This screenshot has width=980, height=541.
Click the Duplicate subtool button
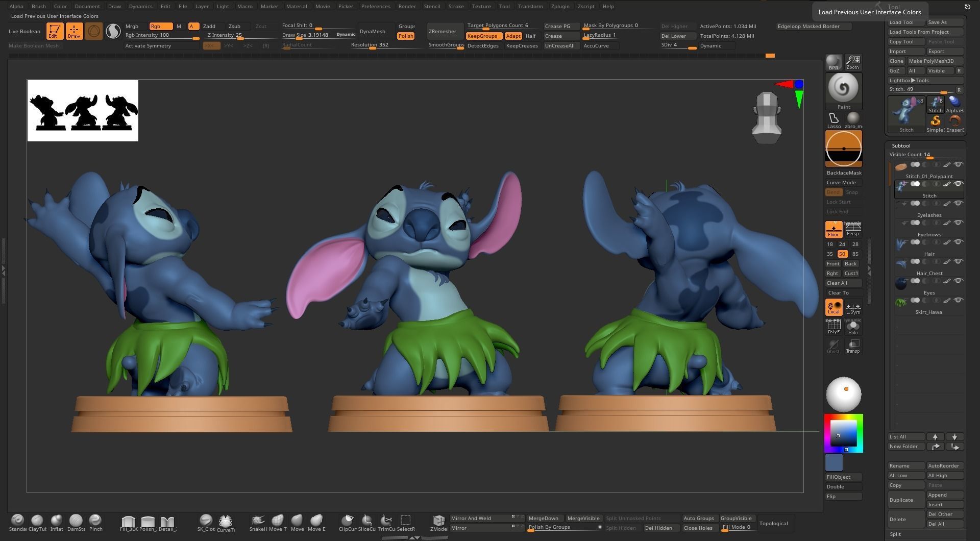click(906, 500)
